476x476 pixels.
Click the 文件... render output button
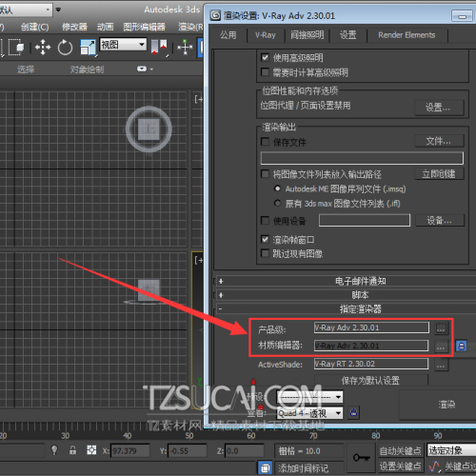(x=439, y=141)
